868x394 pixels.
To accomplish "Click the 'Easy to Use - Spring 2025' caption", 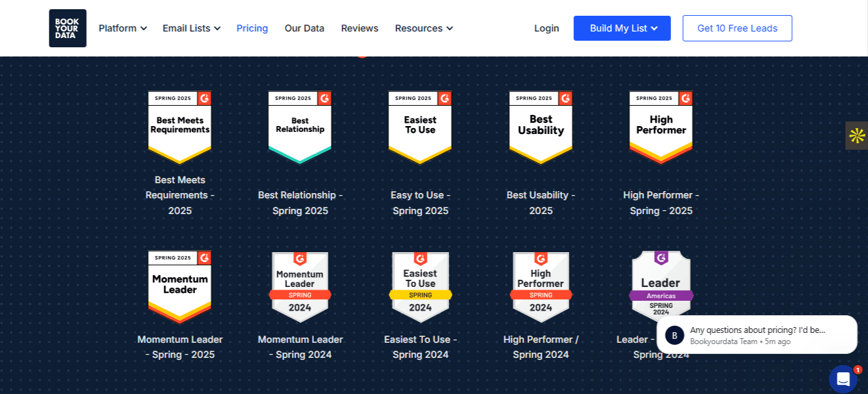I will tap(420, 203).
